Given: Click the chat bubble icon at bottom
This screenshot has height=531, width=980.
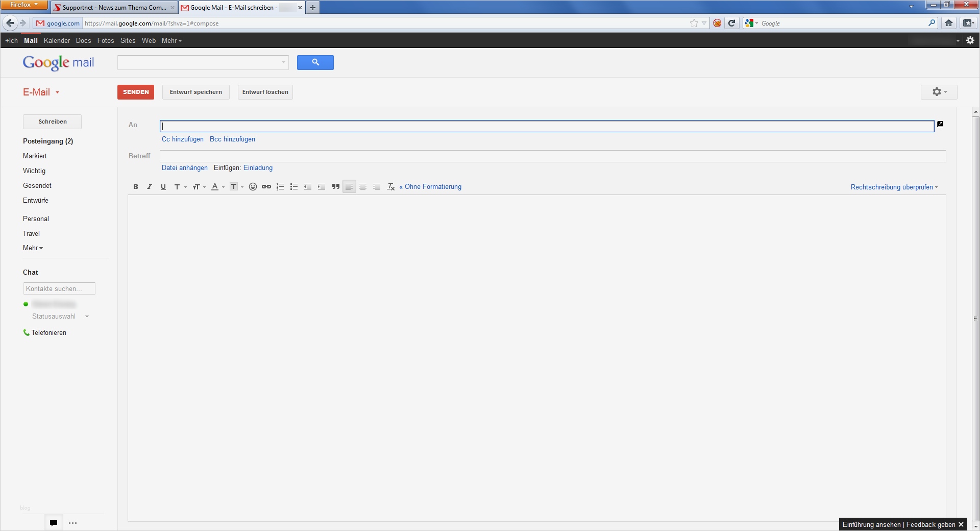Looking at the screenshot, I should [x=54, y=523].
